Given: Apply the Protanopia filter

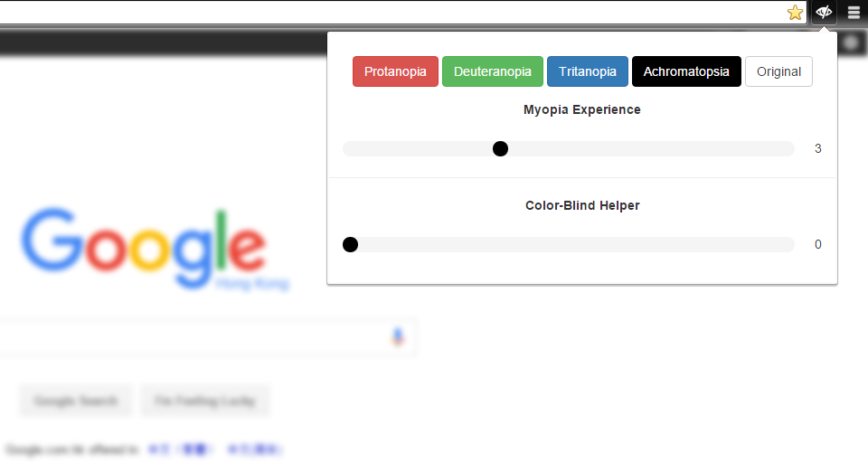Looking at the screenshot, I should click(x=395, y=71).
